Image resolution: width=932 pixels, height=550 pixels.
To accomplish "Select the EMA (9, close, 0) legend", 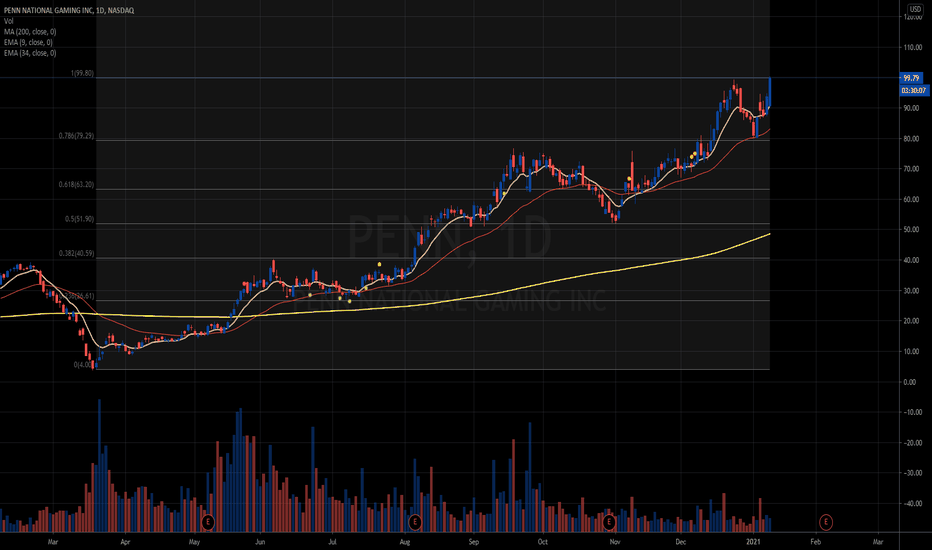I will 28,43.
